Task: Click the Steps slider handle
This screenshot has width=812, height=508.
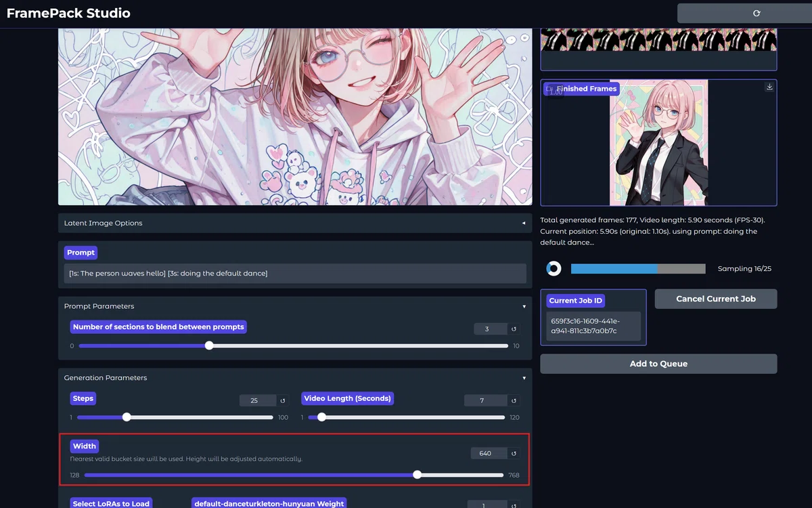Action: [x=127, y=417]
